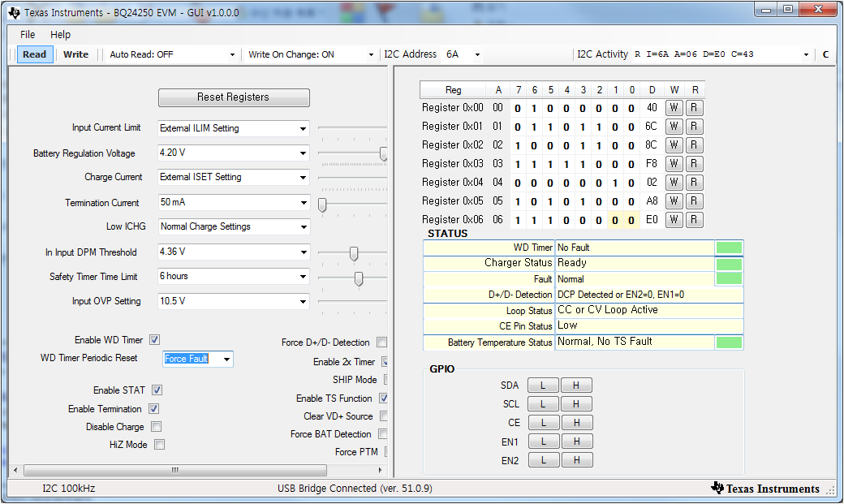Open the Input Current Limit dropdown
Image resolution: width=844 pixels, height=504 pixels.
303,129
